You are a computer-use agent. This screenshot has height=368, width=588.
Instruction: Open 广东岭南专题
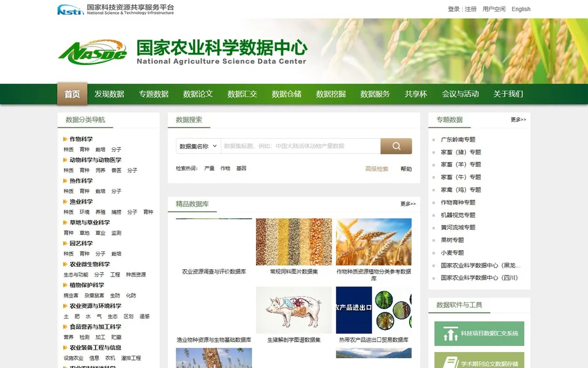(458, 139)
